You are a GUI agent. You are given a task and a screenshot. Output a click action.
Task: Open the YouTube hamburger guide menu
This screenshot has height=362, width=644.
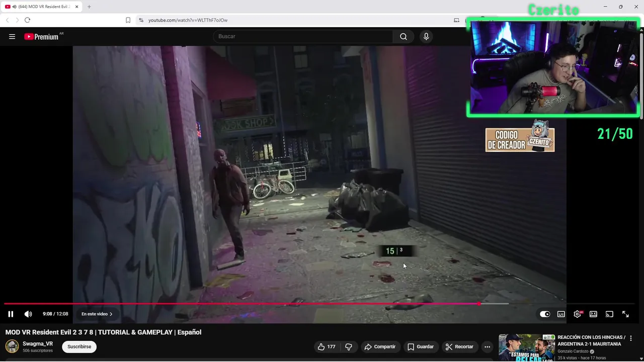(x=12, y=36)
